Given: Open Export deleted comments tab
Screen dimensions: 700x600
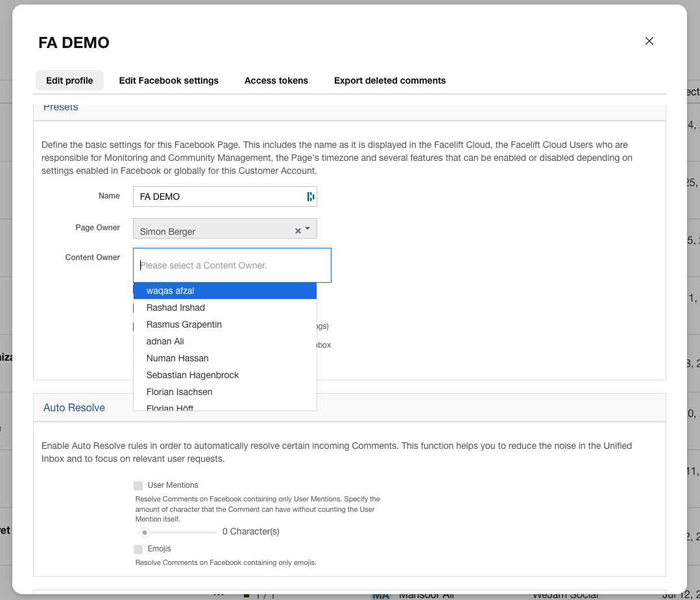Looking at the screenshot, I should (390, 80).
